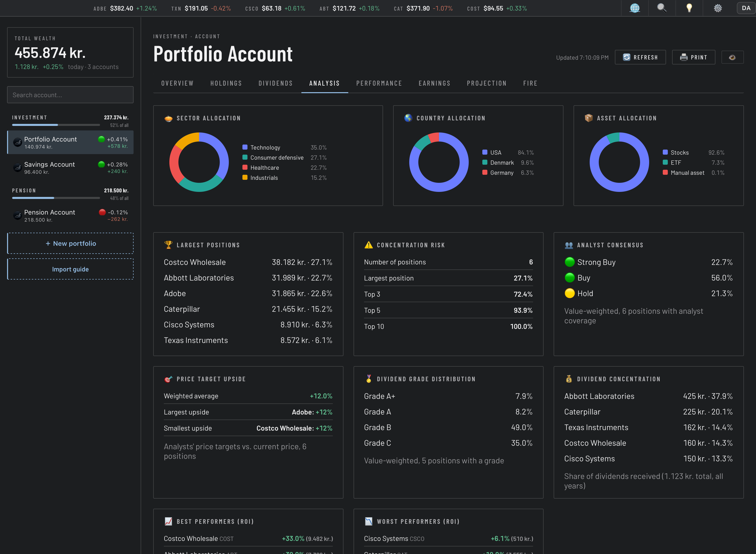Click the Investment group progress bar
Viewport: 756px width, 554px height.
56,125
